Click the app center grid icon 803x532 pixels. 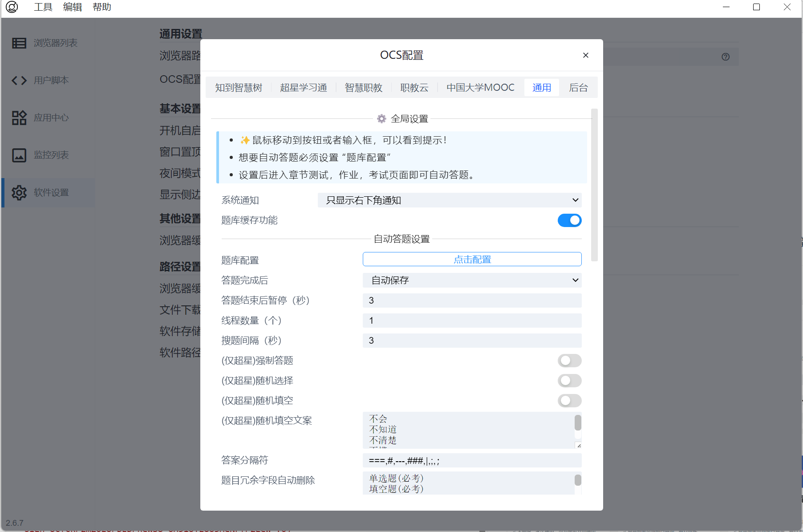click(19, 118)
